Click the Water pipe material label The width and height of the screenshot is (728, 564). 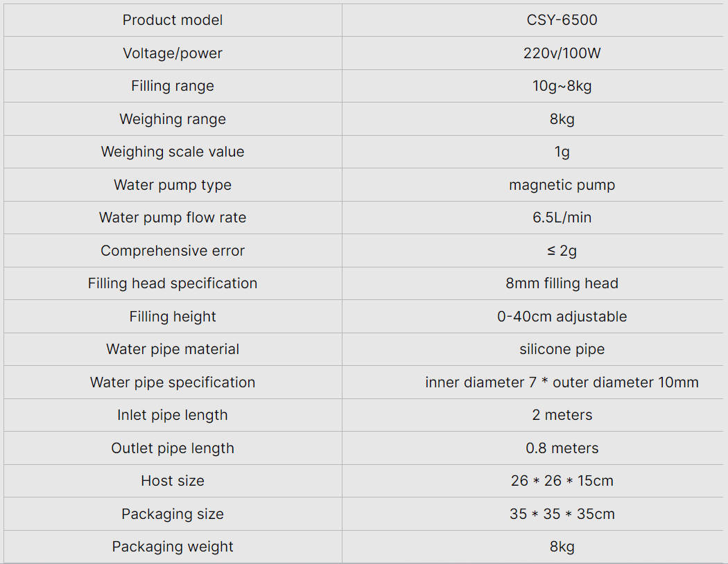coord(173,349)
